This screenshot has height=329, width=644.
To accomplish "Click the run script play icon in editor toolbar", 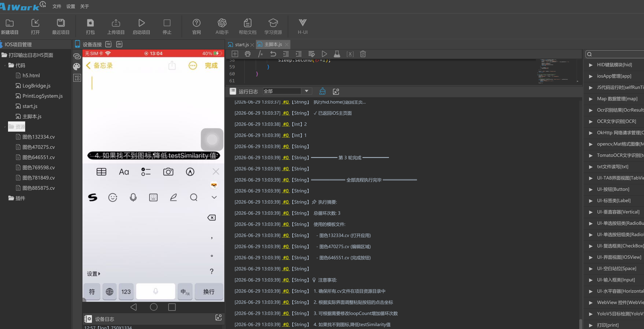I will pyautogui.click(x=324, y=54).
